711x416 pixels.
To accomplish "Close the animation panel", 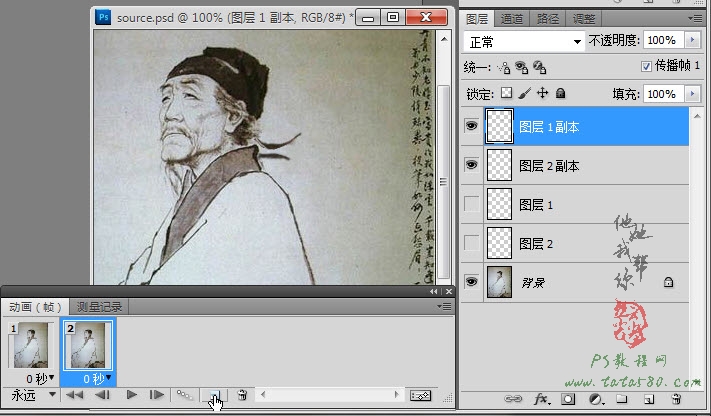I will coord(448,292).
